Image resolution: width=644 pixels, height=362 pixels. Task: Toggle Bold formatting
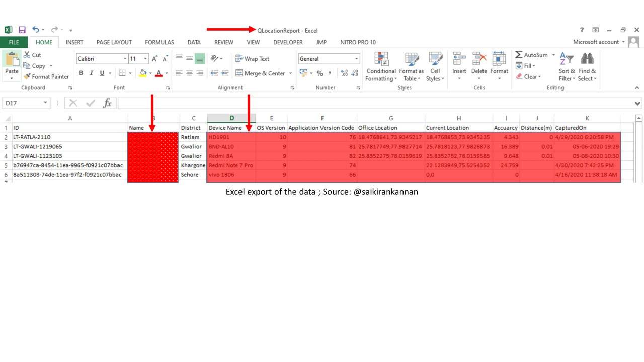pyautogui.click(x=81, y=73)
